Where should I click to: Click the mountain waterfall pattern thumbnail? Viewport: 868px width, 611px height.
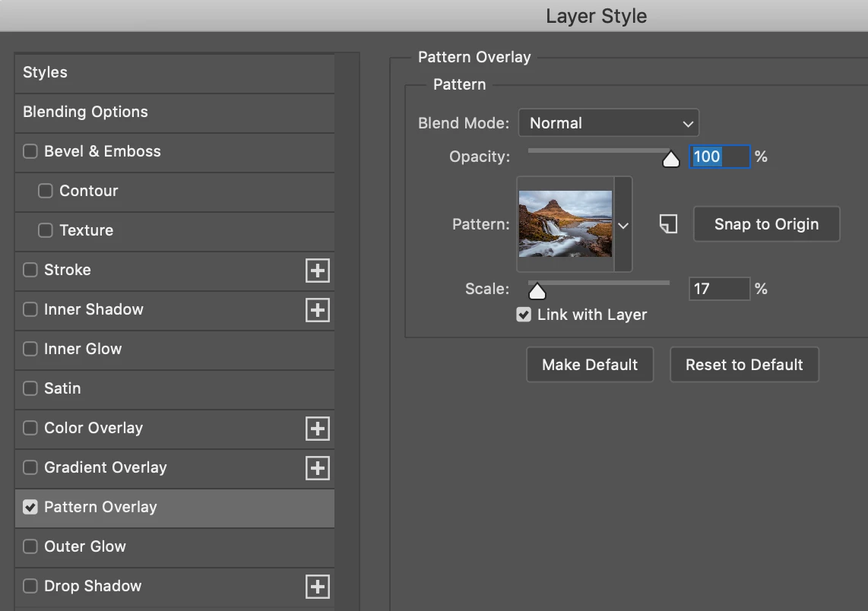click(x=565, y=223)
